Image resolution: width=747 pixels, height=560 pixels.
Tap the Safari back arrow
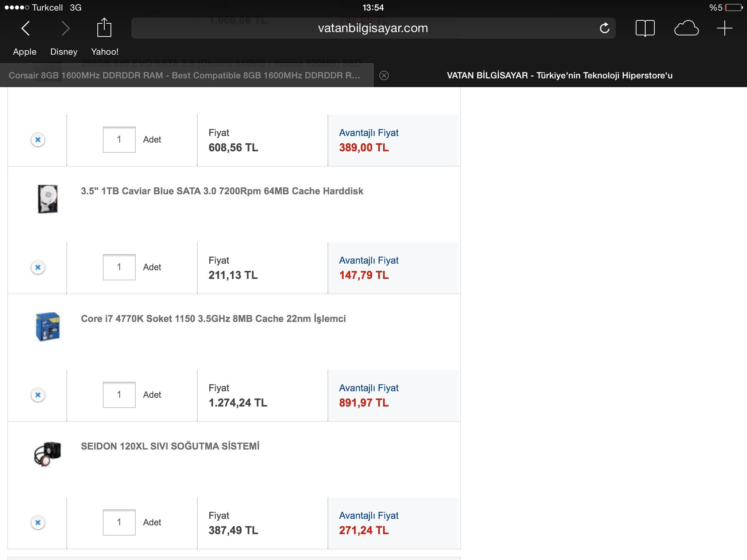pos(26,28)
